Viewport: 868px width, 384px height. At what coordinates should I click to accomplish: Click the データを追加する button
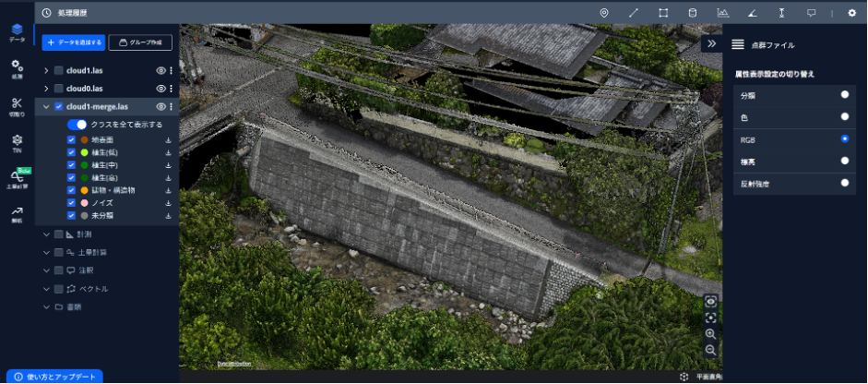click(73, 42)
